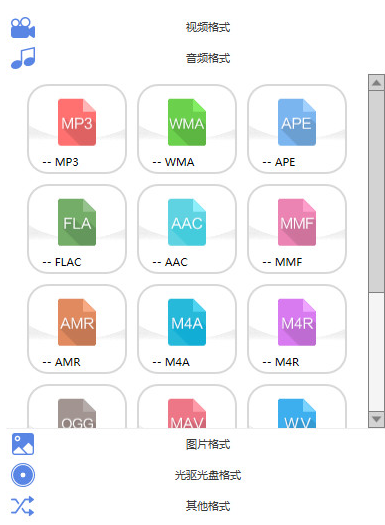The image size is (385, 525).
Task: Click the music note category icon
Action: 23,58
